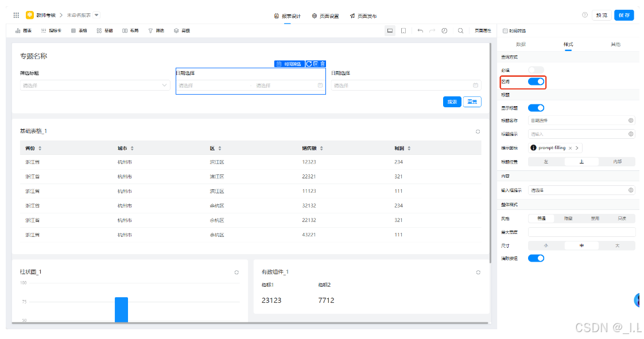644x339 pixels.
Task: Open the 基础 component menu
Action: 104,31
